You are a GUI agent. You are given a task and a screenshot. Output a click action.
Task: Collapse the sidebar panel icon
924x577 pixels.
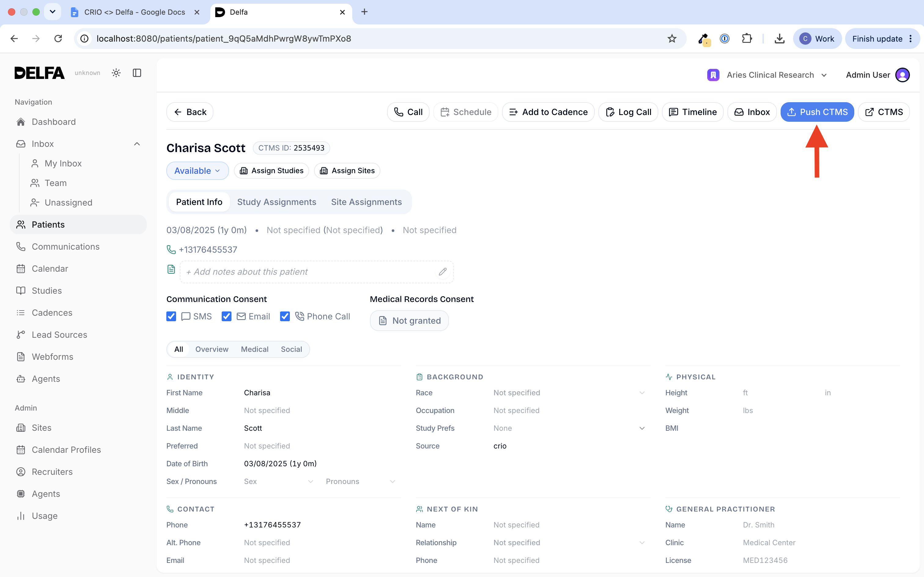[x=137, y=73]
